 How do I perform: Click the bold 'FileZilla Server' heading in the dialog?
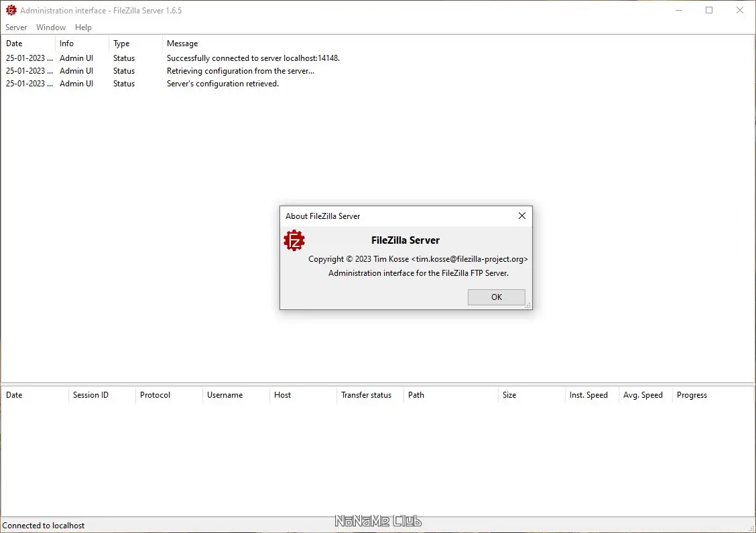(405, 240)
